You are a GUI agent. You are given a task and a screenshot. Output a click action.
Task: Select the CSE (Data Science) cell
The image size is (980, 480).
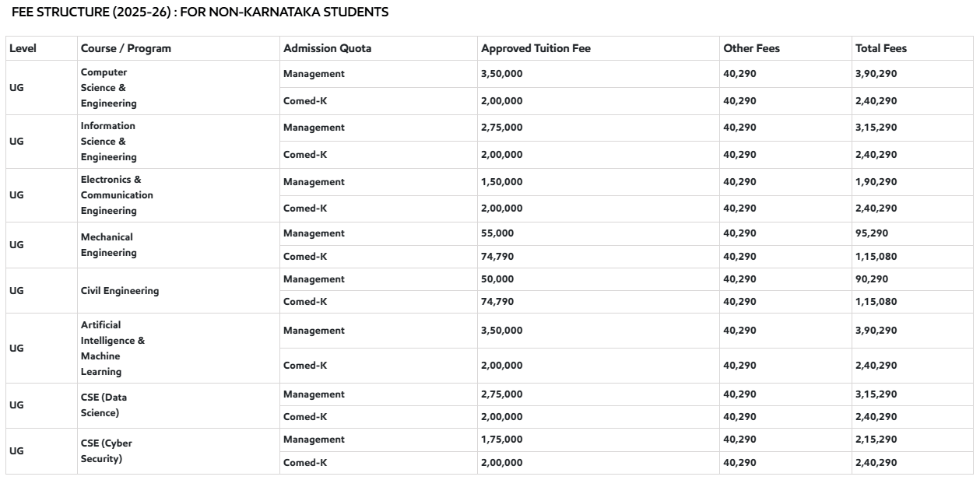tap(104, 405)
